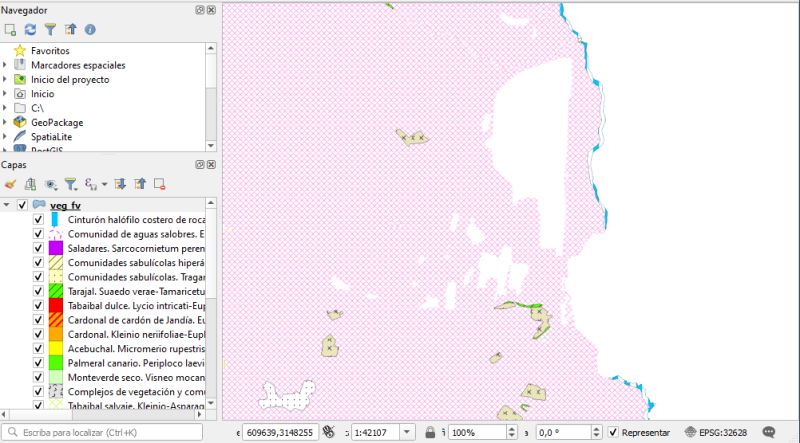Image resolution: width=800 pixels, height=443 pixels.
Task: Increase magnifier 100% with up arrow
Action: pyautogui.click(x=512, y=429)
